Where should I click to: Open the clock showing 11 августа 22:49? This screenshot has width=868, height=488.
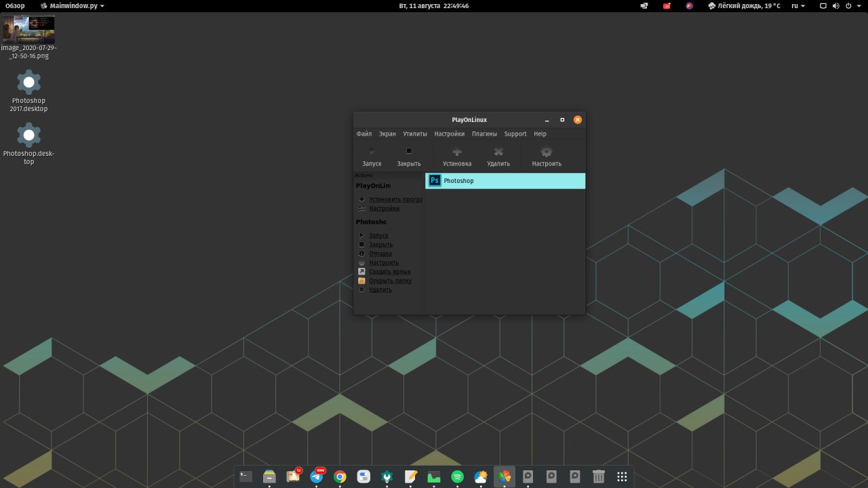point(434,5)
